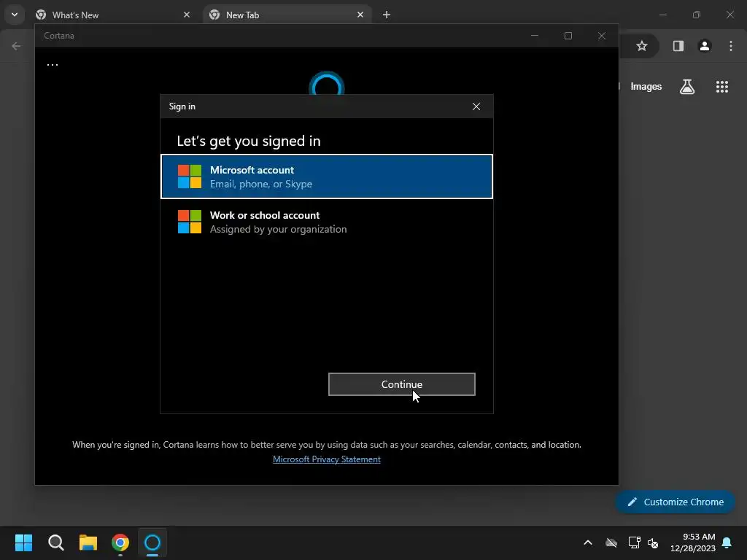Open Google Images link

(x=646, y=87)
